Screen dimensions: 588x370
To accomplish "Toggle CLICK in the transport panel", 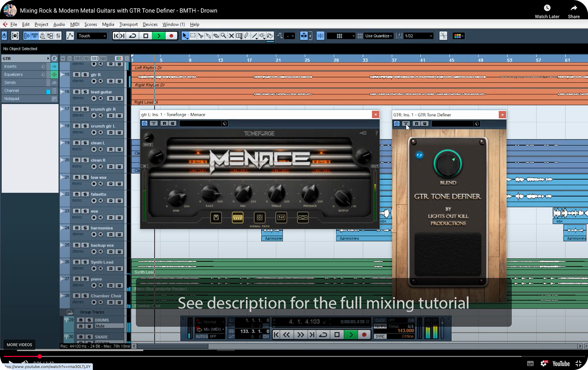I will (x=380, y=320).
